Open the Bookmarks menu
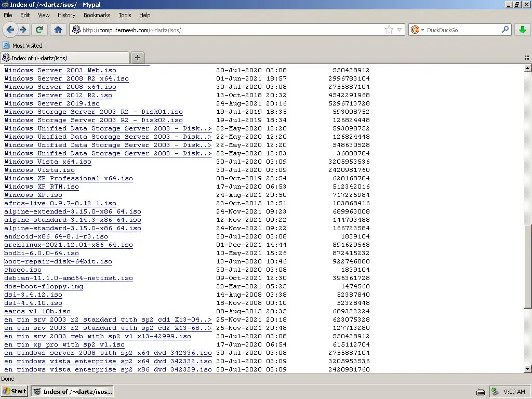The height and width of the screenshot is (399, 532). pos(97,15)
